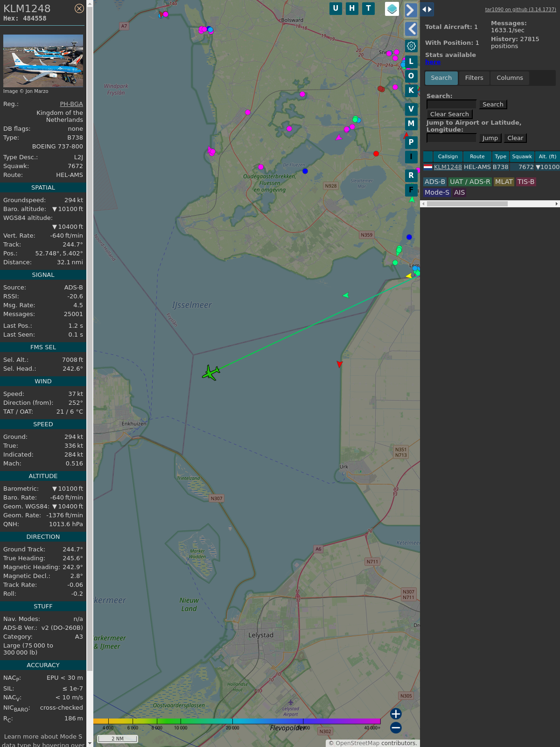Click the Jump button
This screenshot has height=747, width=560.
(490, 138)
